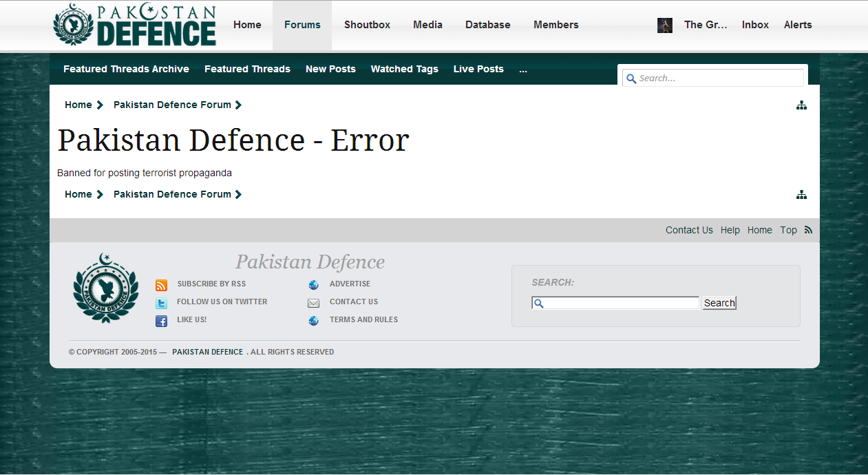Click the globe icon beside Advertise
The height and width of the screenshot is (475, 868).
tap(313, 285)
